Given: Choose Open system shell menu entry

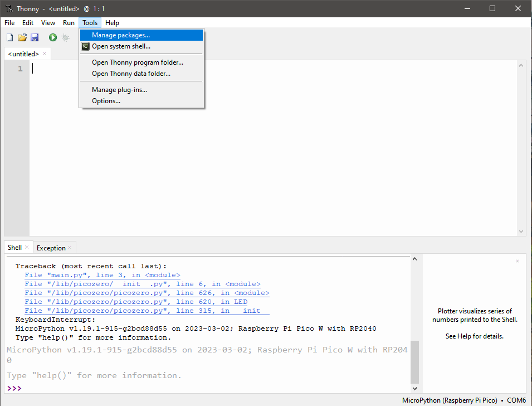Looking at the screenshot, I should tap(121, 46).
